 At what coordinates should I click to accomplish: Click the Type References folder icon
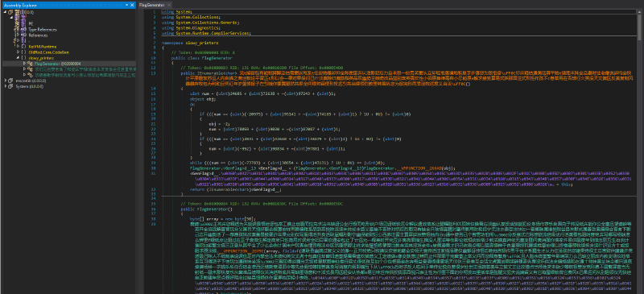coord(23,30)
